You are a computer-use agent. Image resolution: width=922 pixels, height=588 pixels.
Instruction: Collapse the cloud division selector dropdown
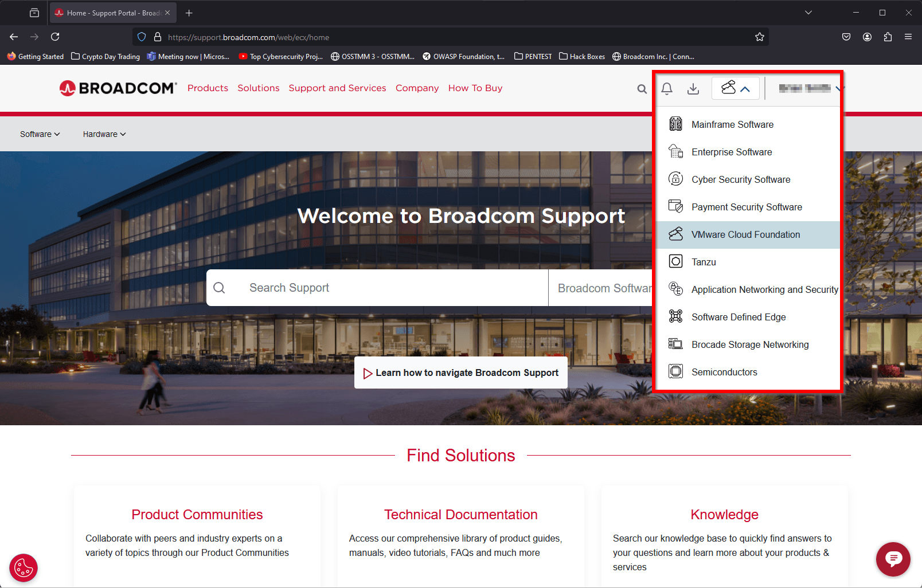[736, 88]
